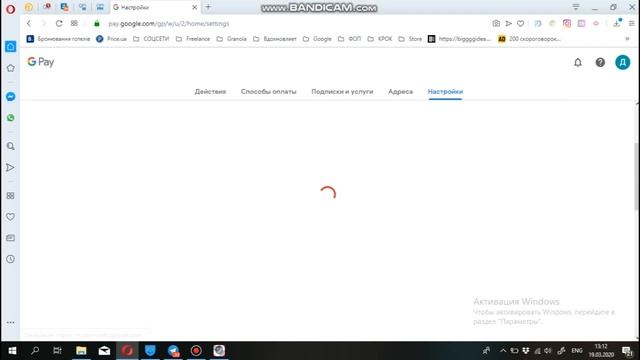The height and width of the screenshot is (360, 640).
Task: Open File Explorer from the taskbar
Action: pos(81,351)
